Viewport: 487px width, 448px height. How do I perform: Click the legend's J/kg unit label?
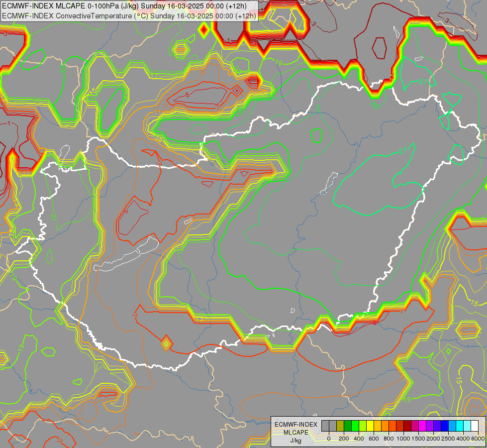[x=295, y=441]
